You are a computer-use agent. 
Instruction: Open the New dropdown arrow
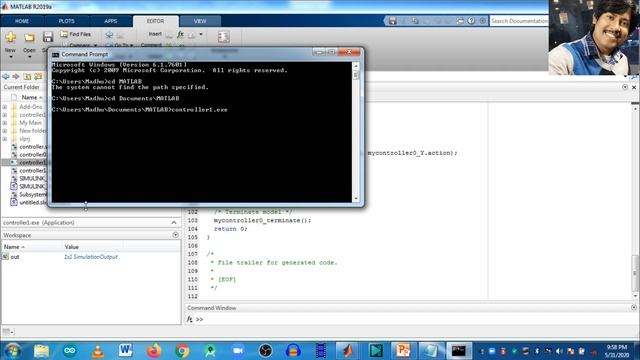coord(11,56)
